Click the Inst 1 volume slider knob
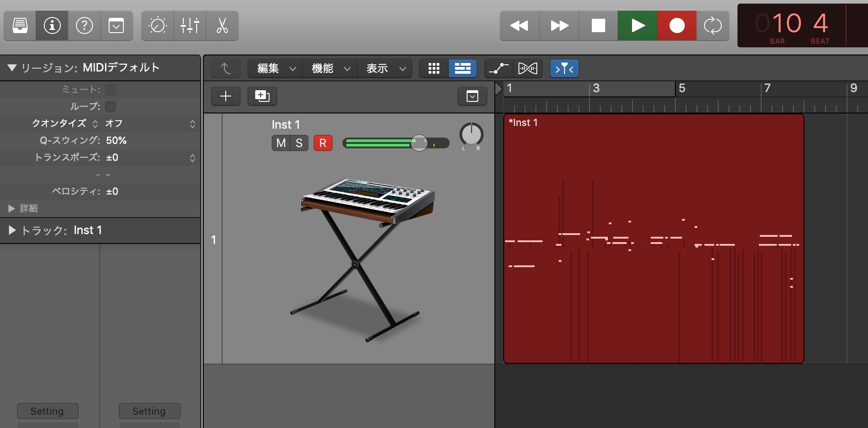The image size is (868, 428). coord(419,143)
